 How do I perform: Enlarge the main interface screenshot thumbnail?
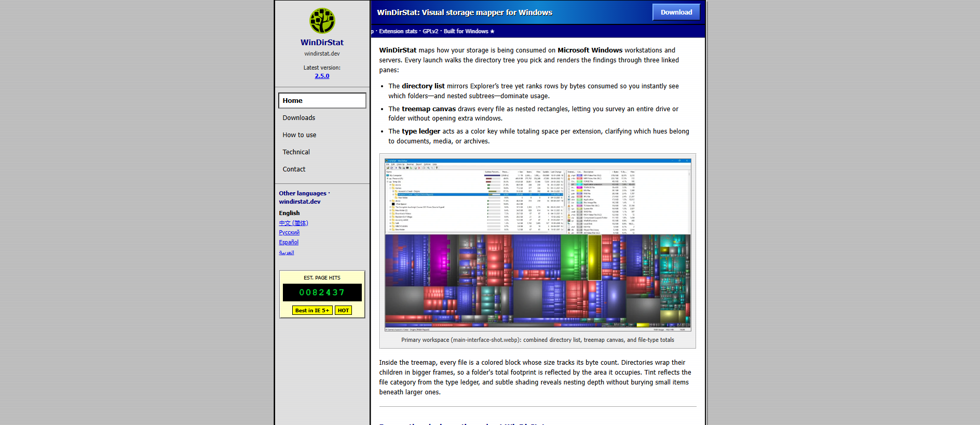(538, 245)
